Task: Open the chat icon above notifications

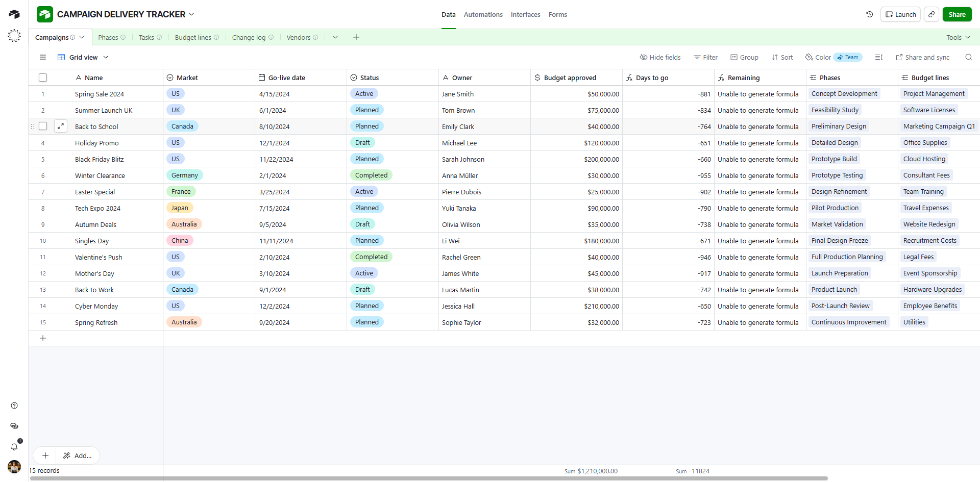Action: tap(14, 426)
